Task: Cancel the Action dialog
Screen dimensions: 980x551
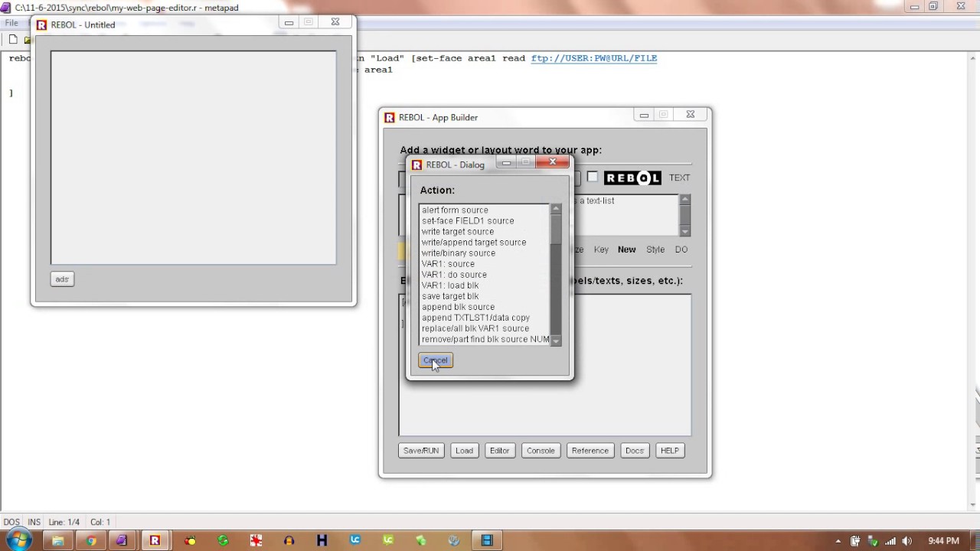Action: [436, 360]
